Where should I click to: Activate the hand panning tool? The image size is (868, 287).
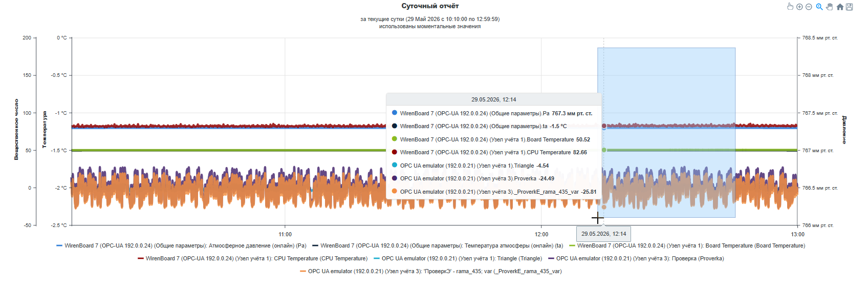pos(830,7)
